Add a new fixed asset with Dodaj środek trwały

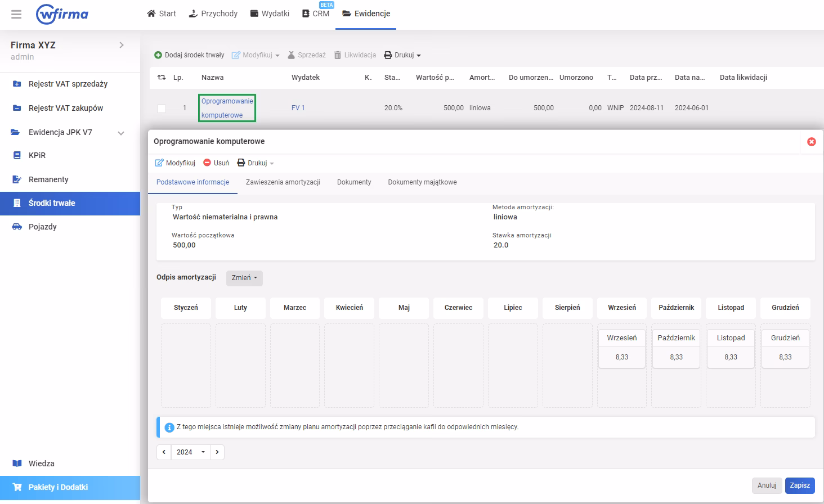point(189,55)
